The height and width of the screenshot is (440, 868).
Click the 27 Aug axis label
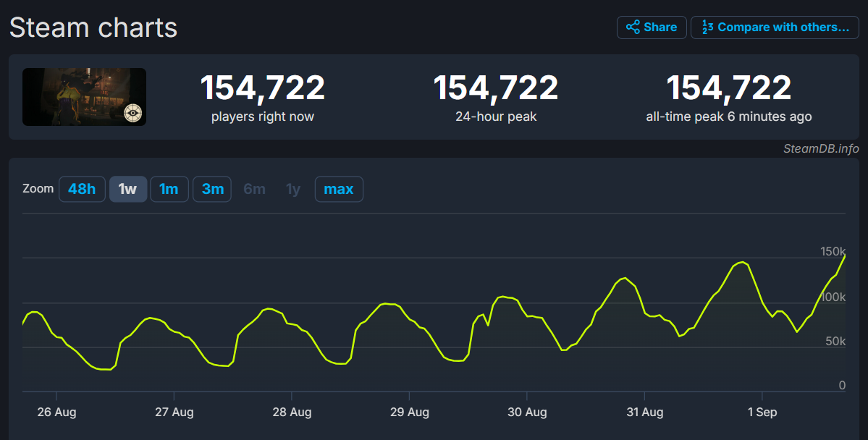click(174, 412)
